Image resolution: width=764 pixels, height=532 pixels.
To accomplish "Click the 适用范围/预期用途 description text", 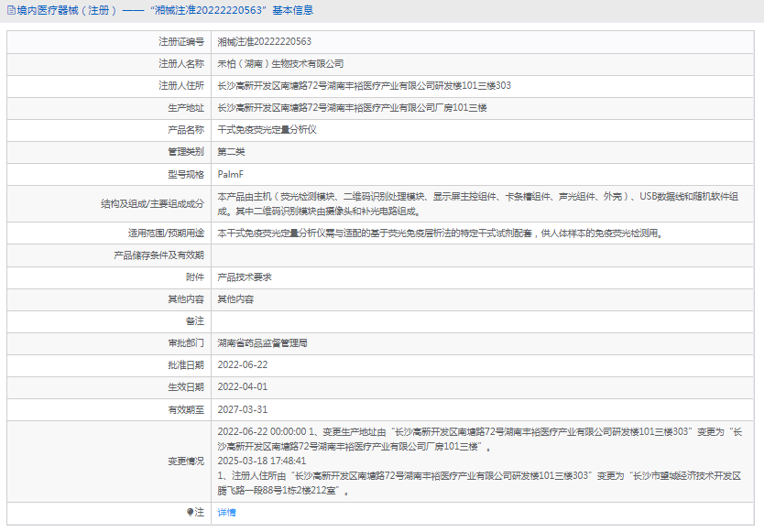I will coord(441,233).
